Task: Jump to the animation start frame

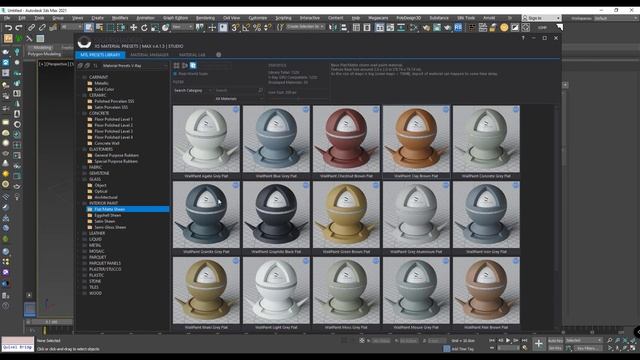Action: (x=492, y=340)
